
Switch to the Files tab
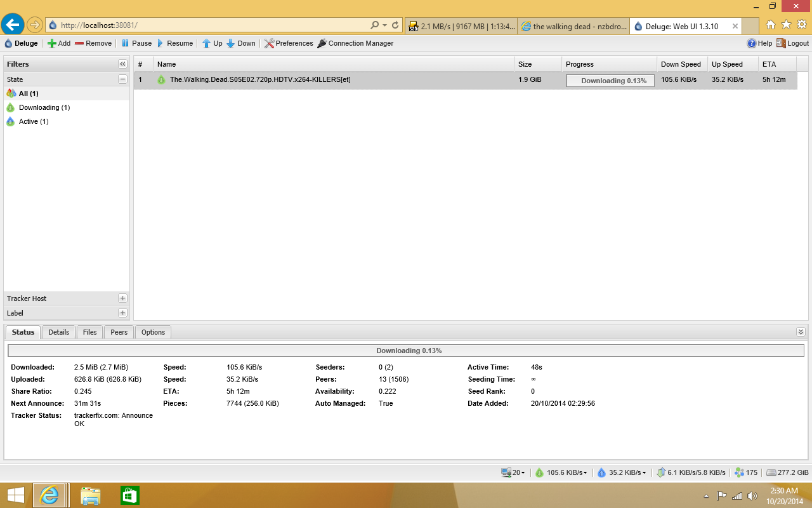(90, 332)
